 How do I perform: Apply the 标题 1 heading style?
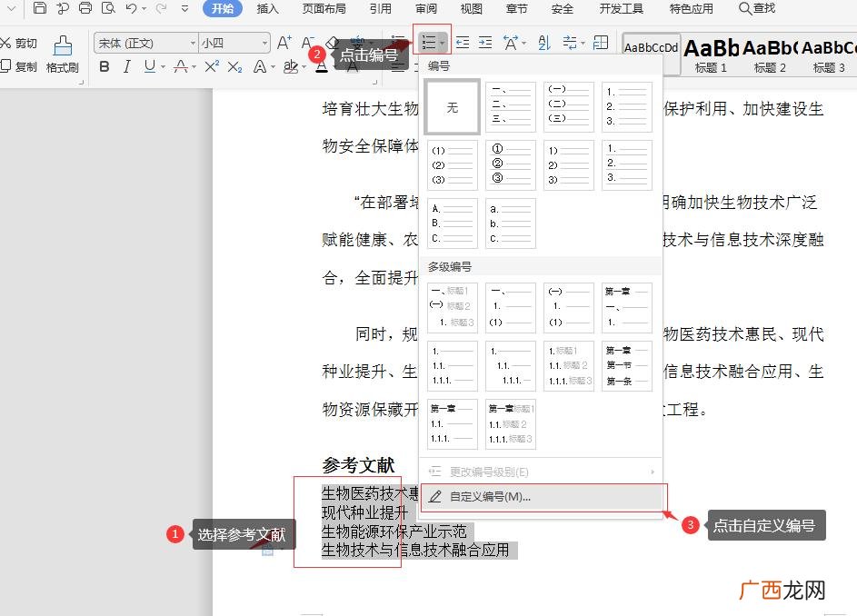(711, 55)
